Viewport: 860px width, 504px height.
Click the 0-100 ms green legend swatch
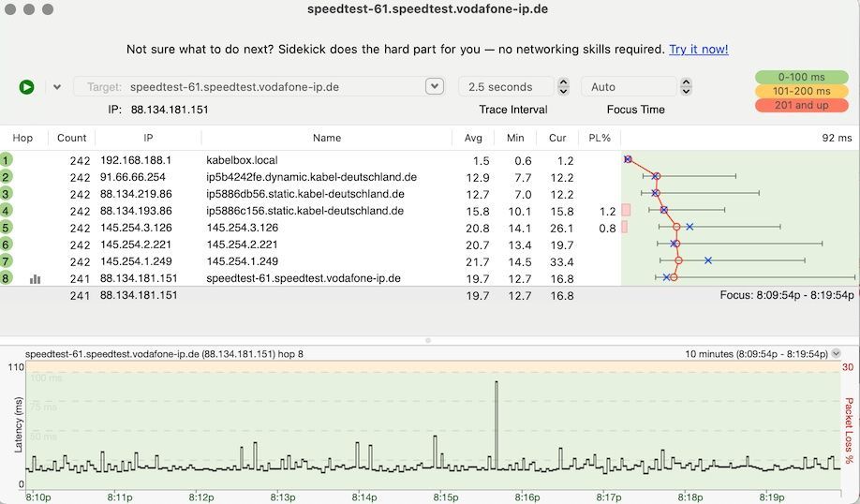point(801,77)
